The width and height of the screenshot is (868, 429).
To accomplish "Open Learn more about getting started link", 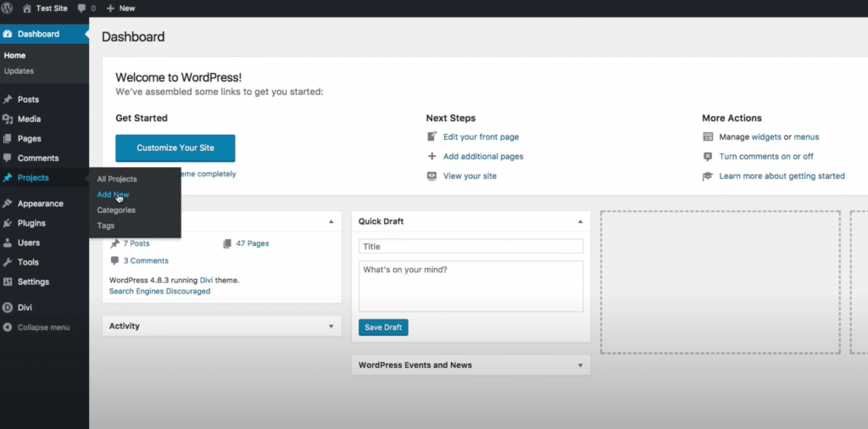I will click(782, 176).
